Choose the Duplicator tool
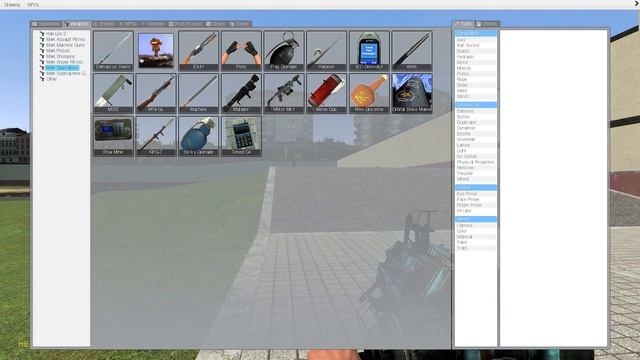Viewport: 640px width, 360px height. (x=476, y=122)
